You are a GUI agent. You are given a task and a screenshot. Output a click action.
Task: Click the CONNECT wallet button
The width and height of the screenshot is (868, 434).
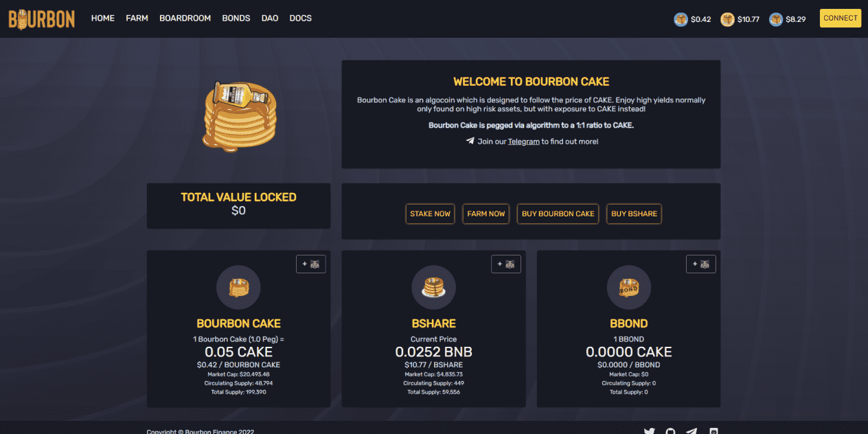841,19
